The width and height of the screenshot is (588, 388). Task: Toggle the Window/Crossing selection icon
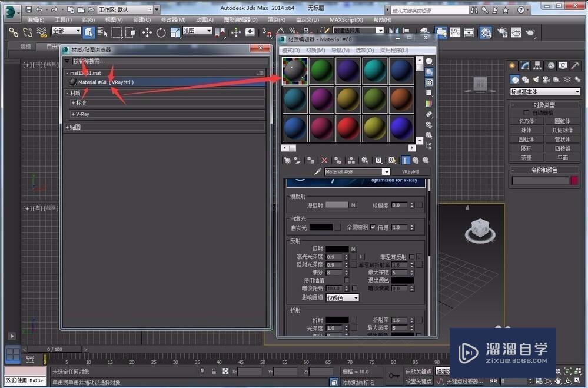coord(131,32)
